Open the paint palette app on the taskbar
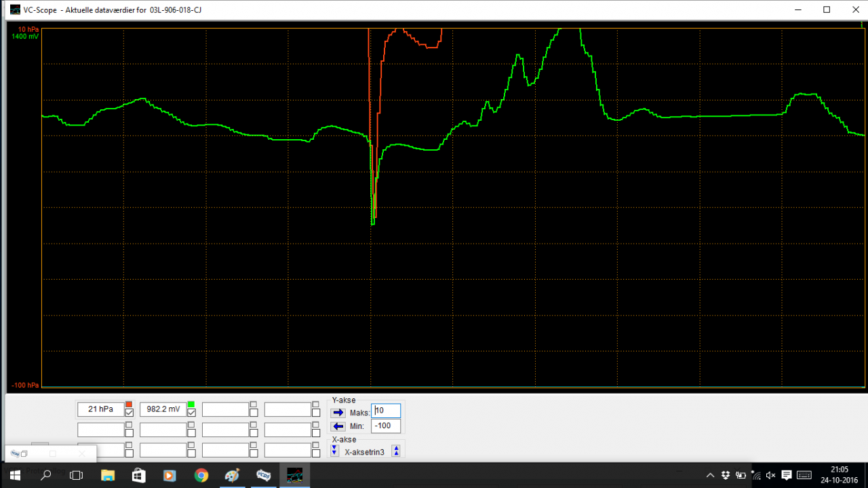 [232, 476]
